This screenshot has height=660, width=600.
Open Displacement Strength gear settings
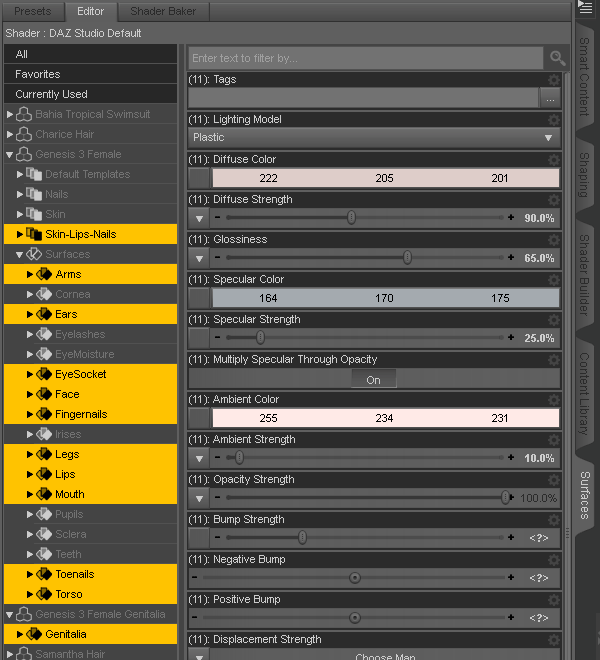554,639
